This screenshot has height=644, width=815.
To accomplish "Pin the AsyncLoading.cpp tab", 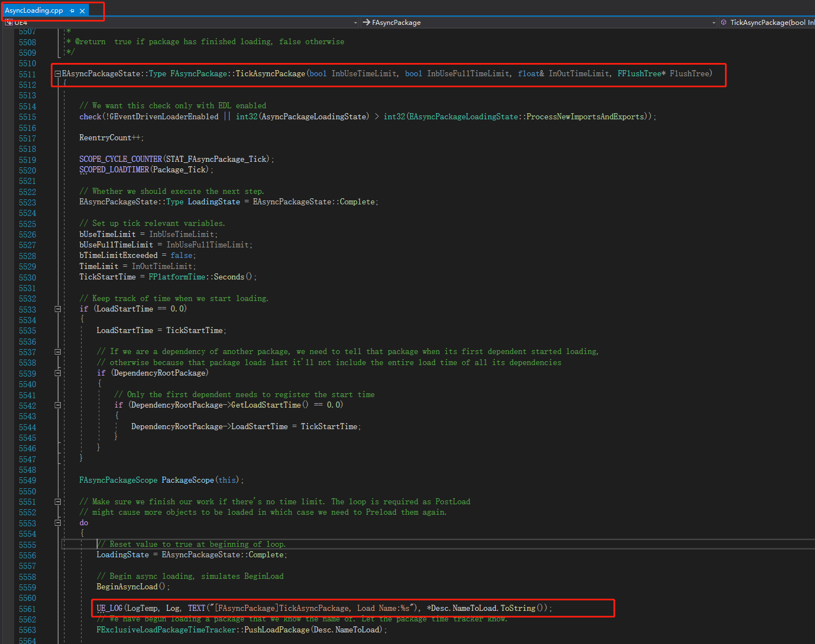I will (72, 10).
